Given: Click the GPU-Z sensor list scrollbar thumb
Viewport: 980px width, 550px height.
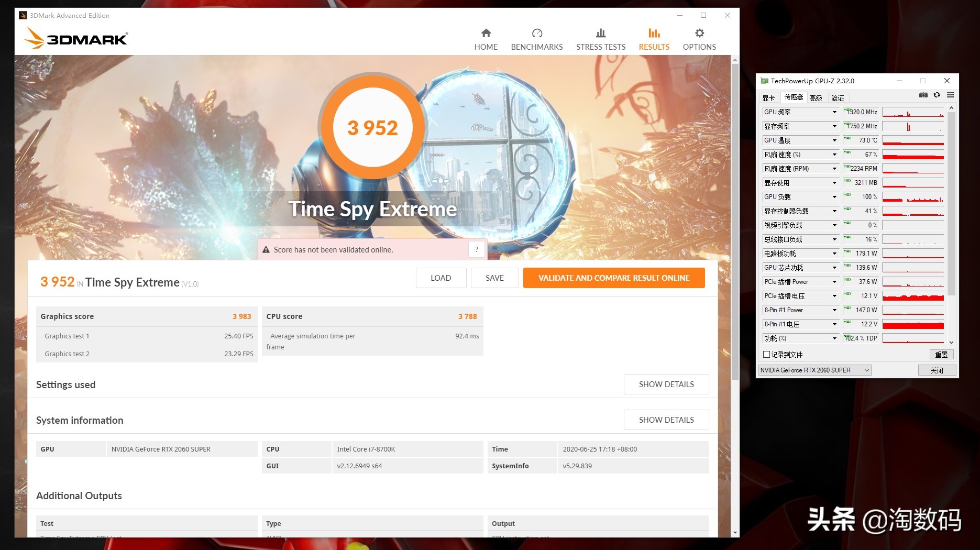Looking at the screenshot, I should click(951, 203).
